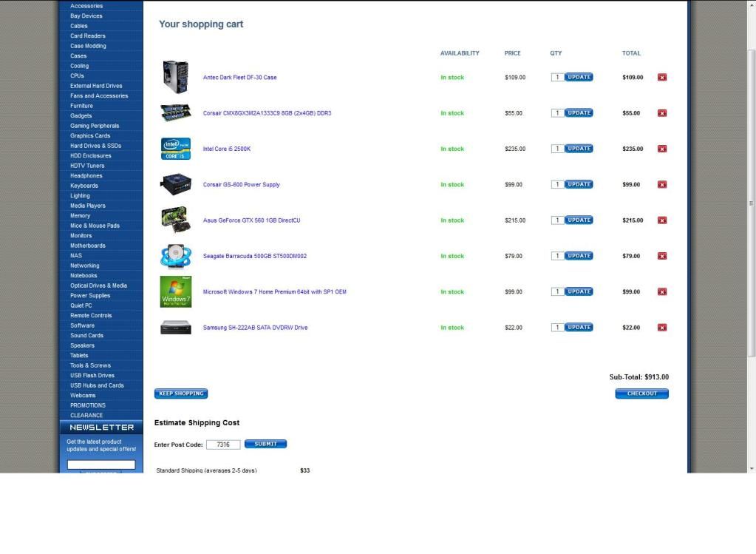
Task: Remove Samsung SH-222AB DVDRW Drive from cart
Action: click(x=662, y=327)
